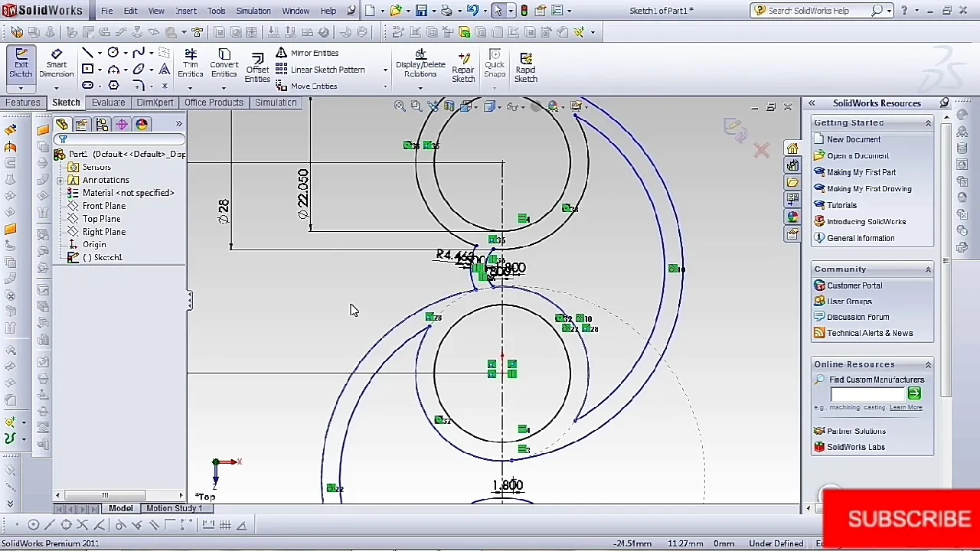Viewport: 980px width, 551px height.
Task: Open the File menu
Action: click(107, 11)
